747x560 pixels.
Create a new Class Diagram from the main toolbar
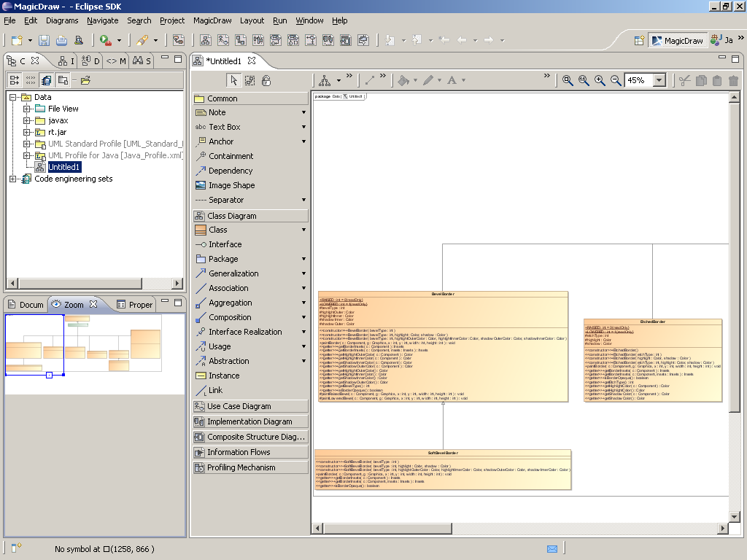206,41
